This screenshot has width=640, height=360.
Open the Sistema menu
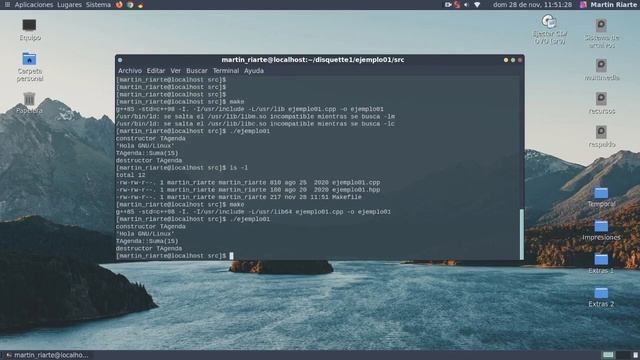98,5
